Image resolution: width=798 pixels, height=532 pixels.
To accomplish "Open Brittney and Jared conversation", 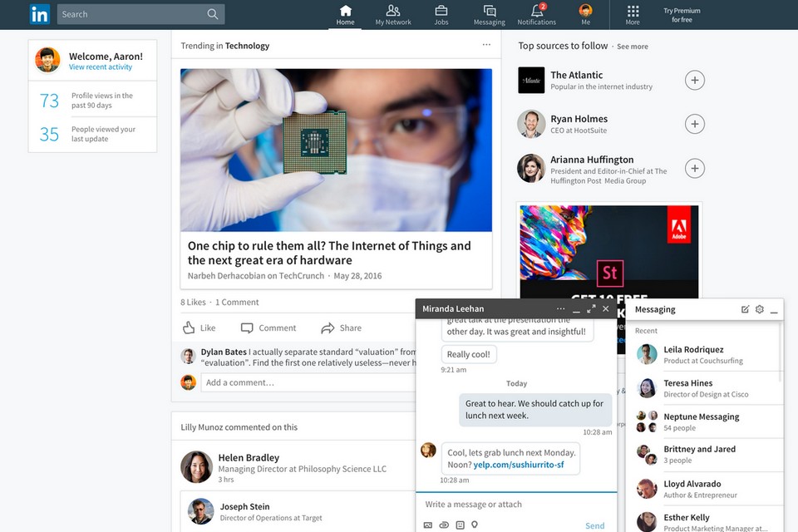I will (706, 455).
